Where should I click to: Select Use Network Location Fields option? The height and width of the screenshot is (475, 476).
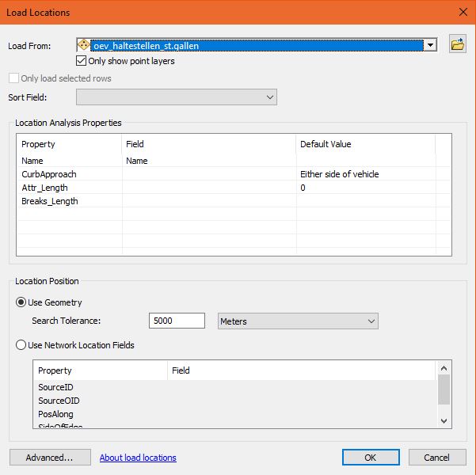(21, 345)
